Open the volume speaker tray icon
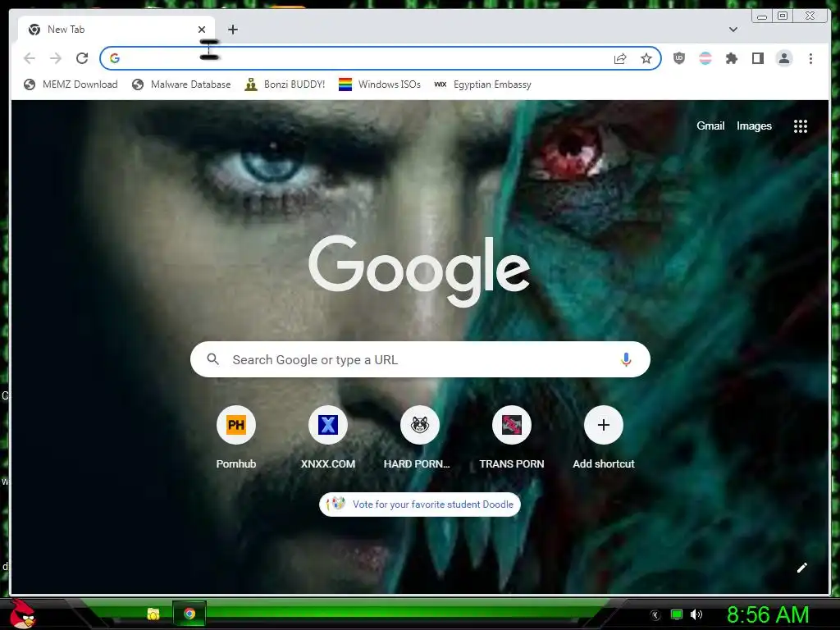This screenshot has width=840, height=630. click(x=696, y=614)
